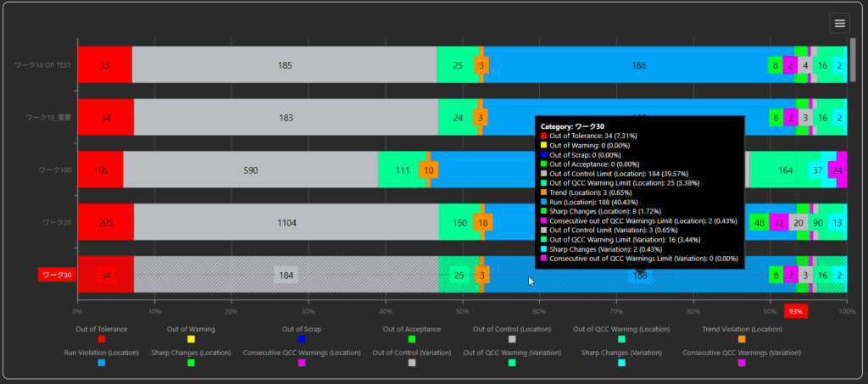Image resolution: width=868 pixels, height=384 pixels.
Task: Click the Out of QCC Warning (Location) label
Action: [621, 329]
